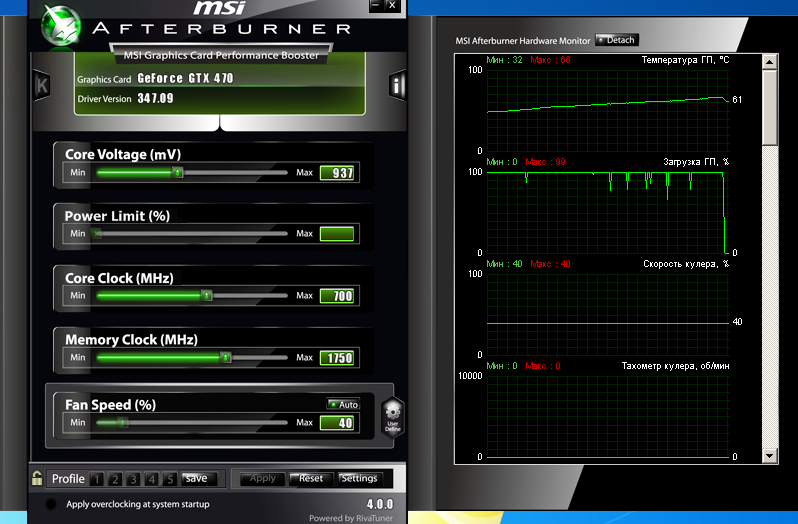Click the Fan Speed value field 40
Screen dimensions: 798x524
tap(336, 423)
